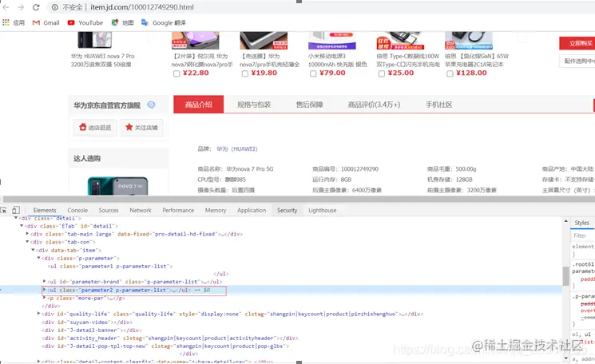This screenshot has height=364, width=595.
Task: Check the ¥25.00 cable checkbox
Action: tap(382, 73)
